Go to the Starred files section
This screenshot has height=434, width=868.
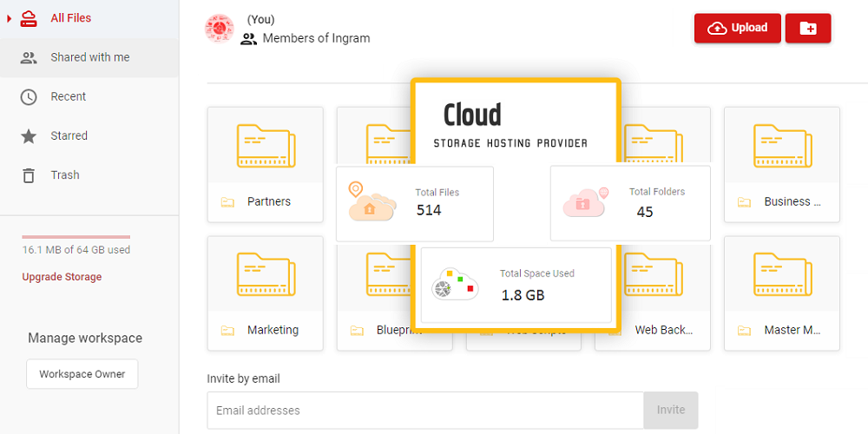69,136
